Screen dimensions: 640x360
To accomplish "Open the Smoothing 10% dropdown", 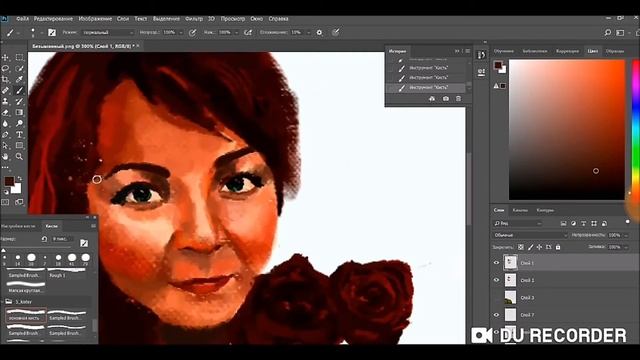I will click(308, 32).
